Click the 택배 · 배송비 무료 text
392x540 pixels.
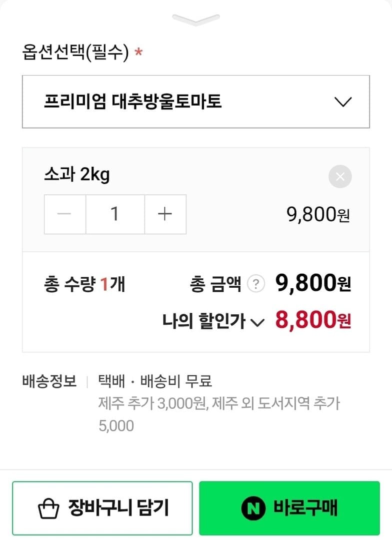point(155,381)
